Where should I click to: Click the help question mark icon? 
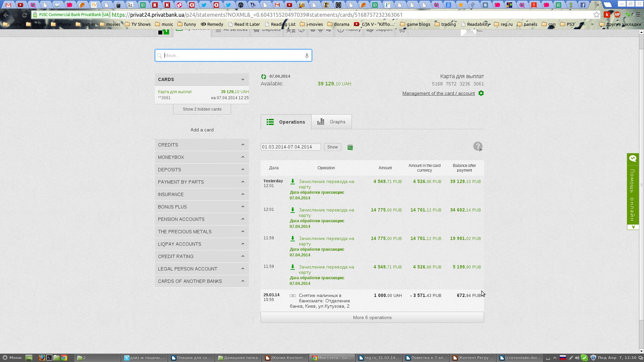click(x=478, y=146)
